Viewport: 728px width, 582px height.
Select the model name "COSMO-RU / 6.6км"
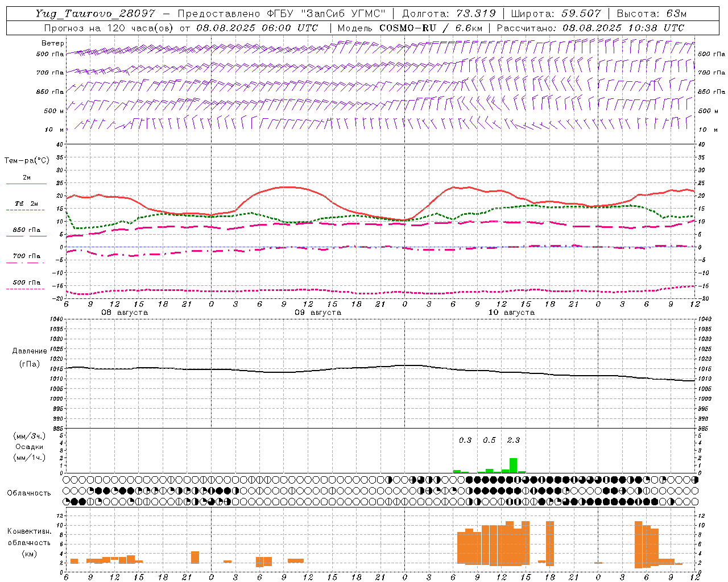[x=431, y=28]
